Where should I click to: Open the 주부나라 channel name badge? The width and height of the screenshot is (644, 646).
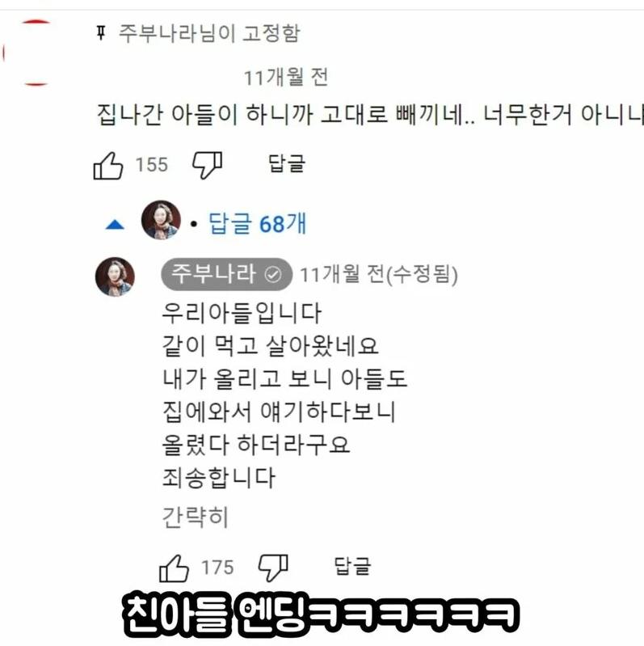pyautogui.click(x=226, y=274)
